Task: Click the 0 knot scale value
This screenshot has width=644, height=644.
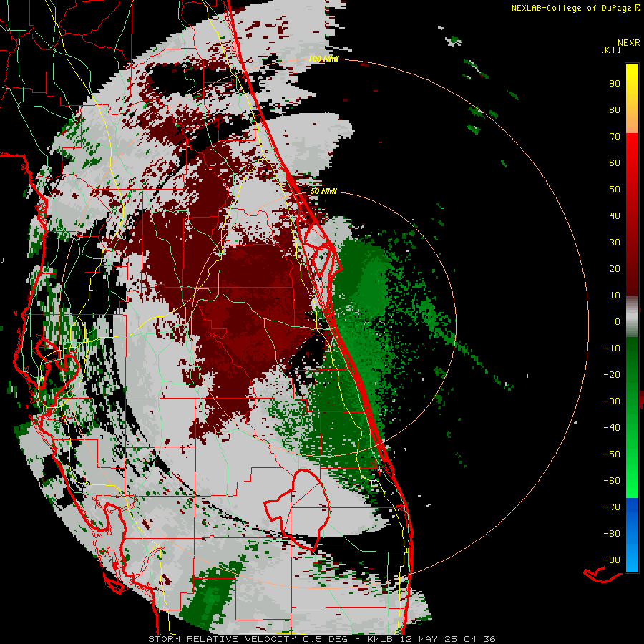Action: pos(618,321)
